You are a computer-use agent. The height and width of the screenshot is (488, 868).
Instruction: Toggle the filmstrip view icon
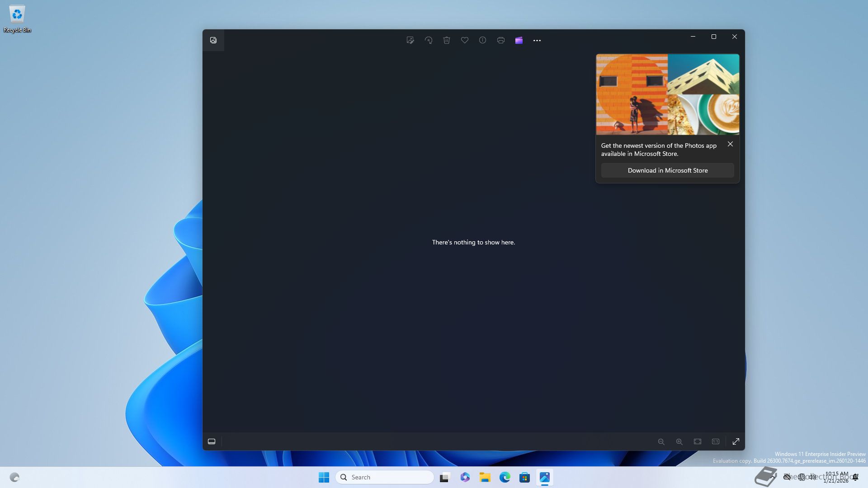212,441
